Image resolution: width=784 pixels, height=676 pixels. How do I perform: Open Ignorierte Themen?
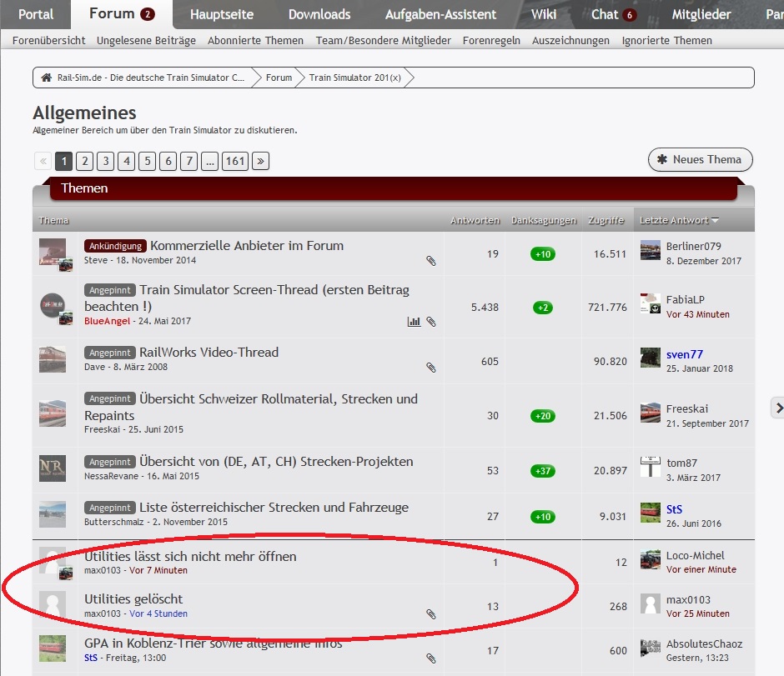pos(666,41)
